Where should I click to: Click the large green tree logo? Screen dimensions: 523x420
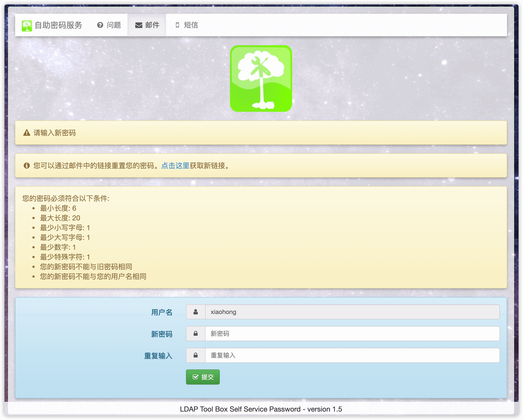[x=261, y=79]
